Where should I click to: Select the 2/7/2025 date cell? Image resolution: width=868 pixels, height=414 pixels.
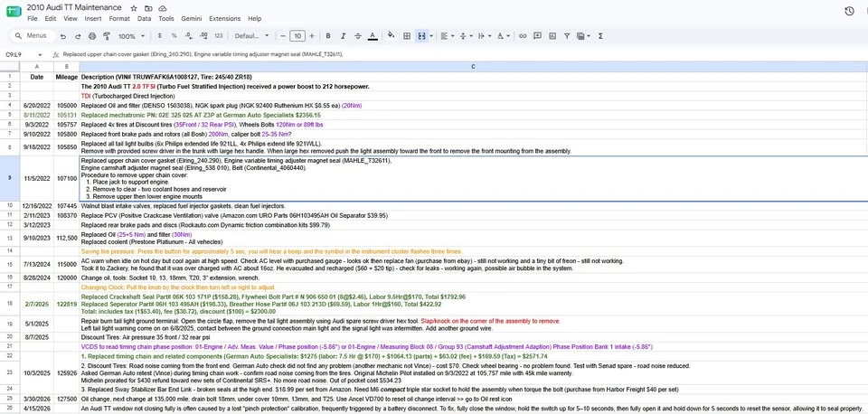click(x=36, y=304)
